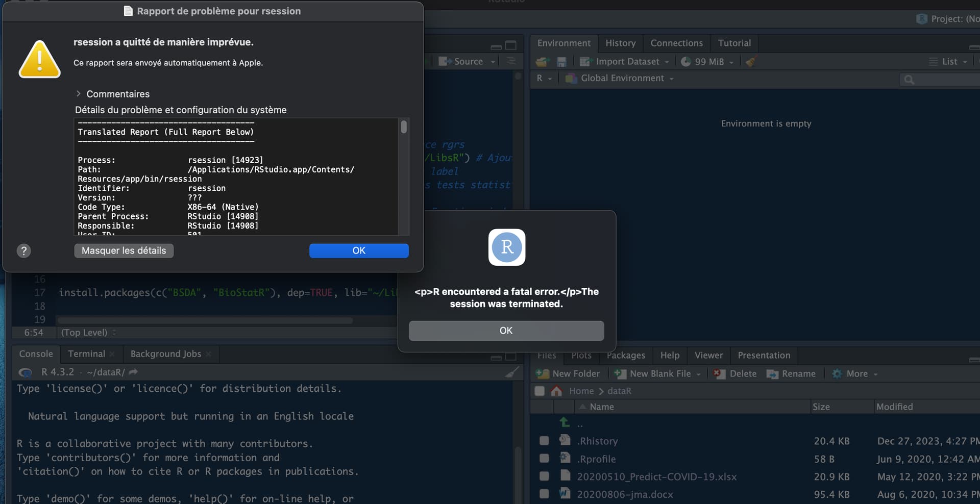Click the editor horizontal scrollbar
980x504 pixels.
coord(205,321)
